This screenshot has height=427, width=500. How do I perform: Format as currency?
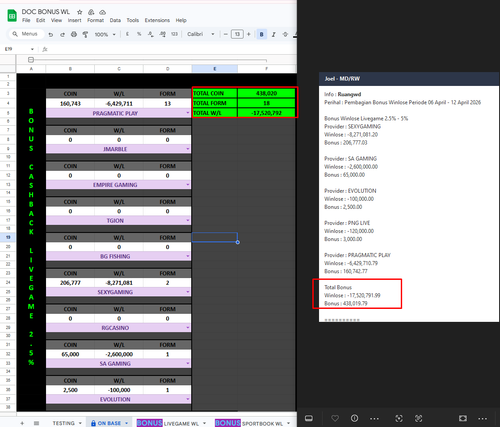pyautogui.click(x=127, y=34)
